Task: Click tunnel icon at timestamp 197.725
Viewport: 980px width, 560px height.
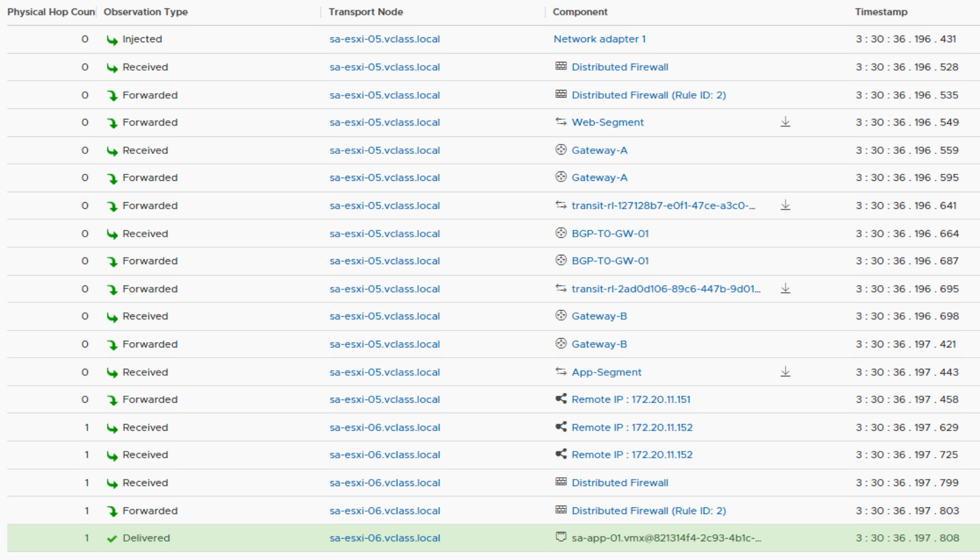Action: coord(561,454)
